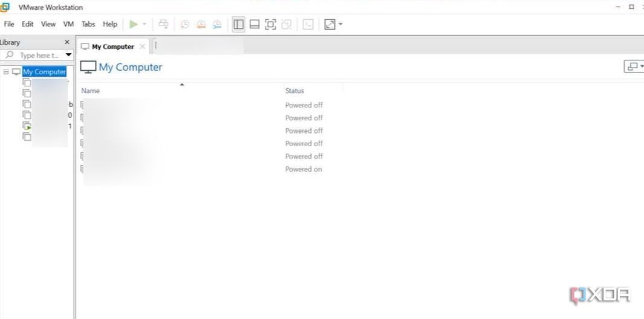Click the Powered on status row
Viewport: 644px width, 319px height.
click(304, 169)
